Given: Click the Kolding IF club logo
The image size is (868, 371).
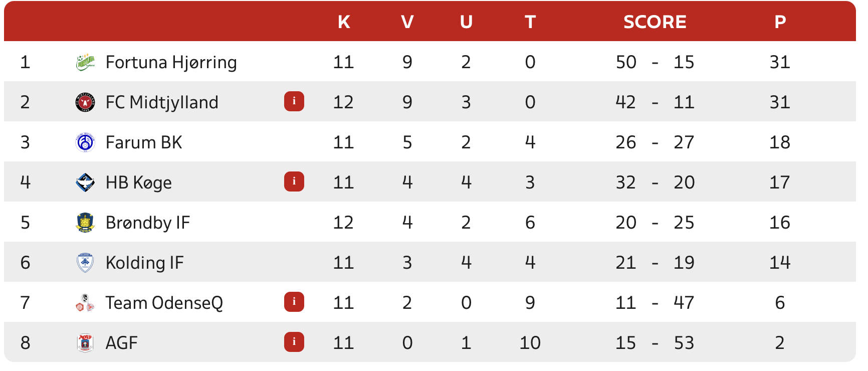Looking at the screenshot, I should click(x=85, y=262).
